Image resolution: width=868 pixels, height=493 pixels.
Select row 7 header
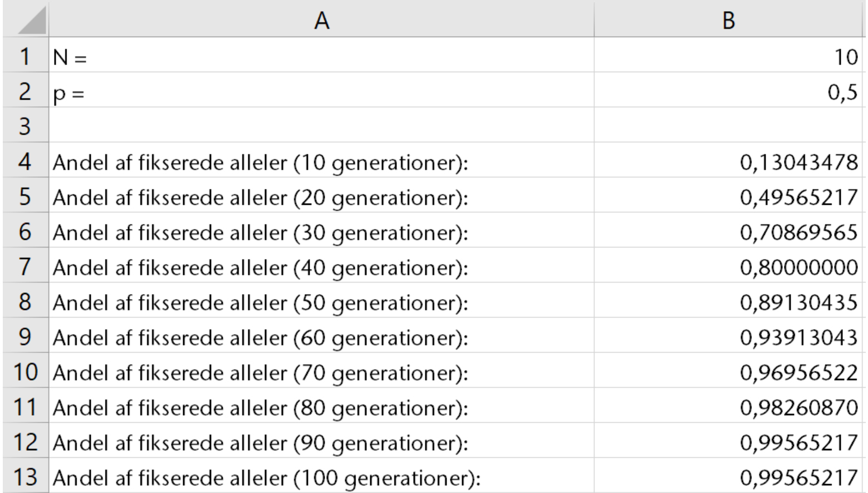coord(25,267)
